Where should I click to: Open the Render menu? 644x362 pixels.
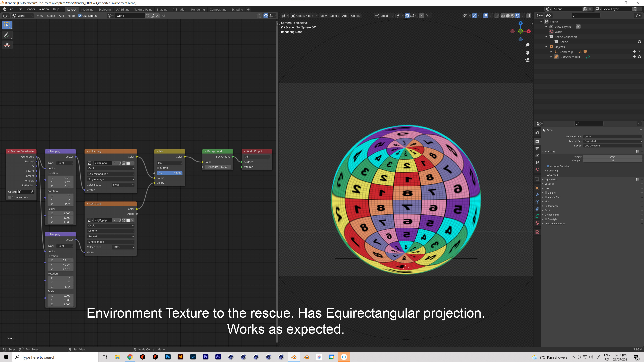[x=30, y=9]
